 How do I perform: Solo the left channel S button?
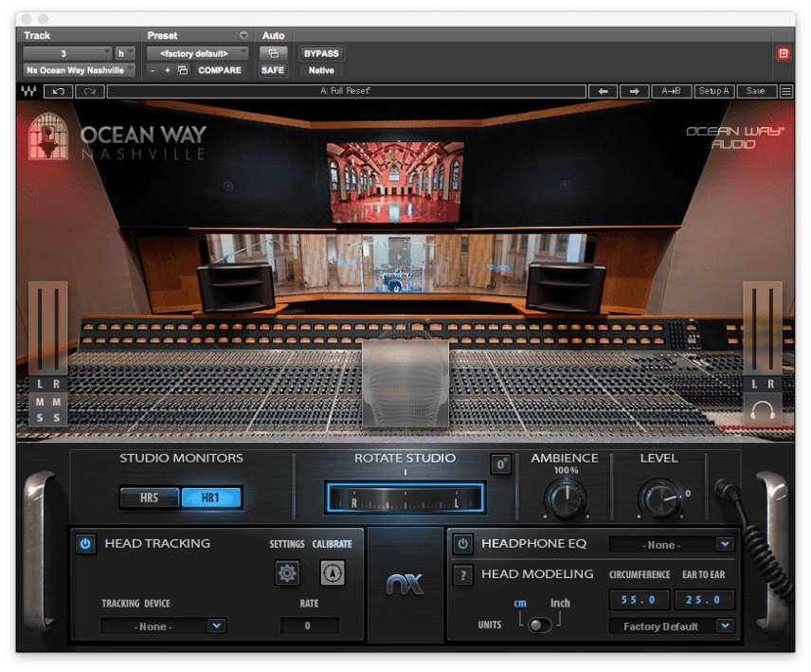[x=40, y=417]
